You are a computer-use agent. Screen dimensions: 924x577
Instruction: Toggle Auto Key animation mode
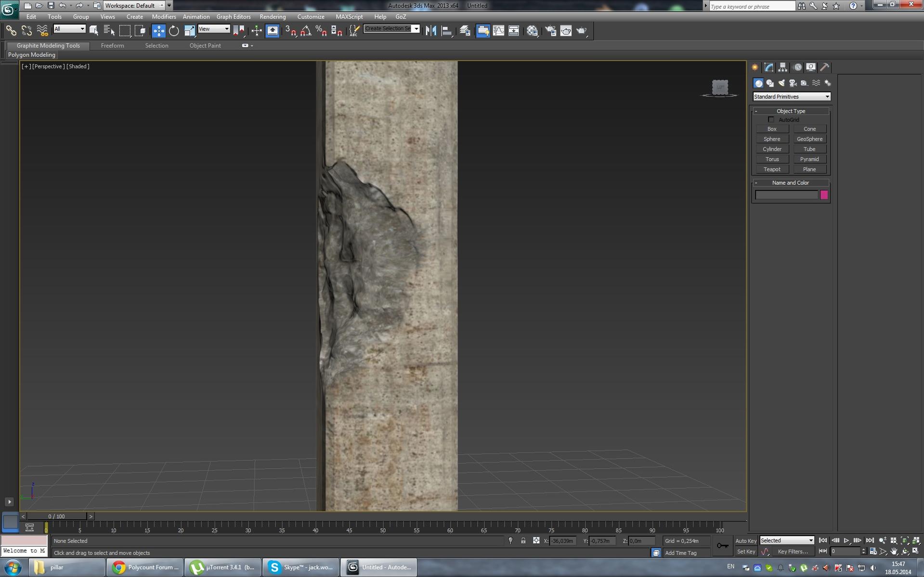tap(746, 540)
